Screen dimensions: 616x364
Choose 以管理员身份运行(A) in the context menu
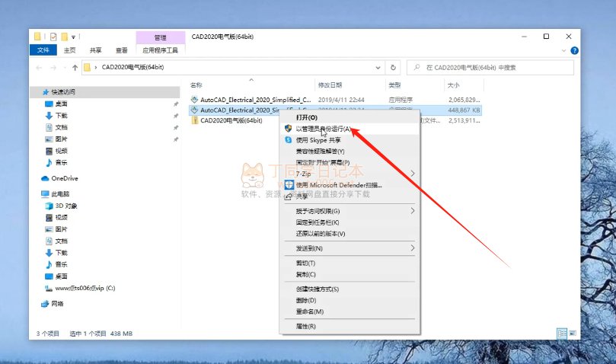[x=349, y=129]
